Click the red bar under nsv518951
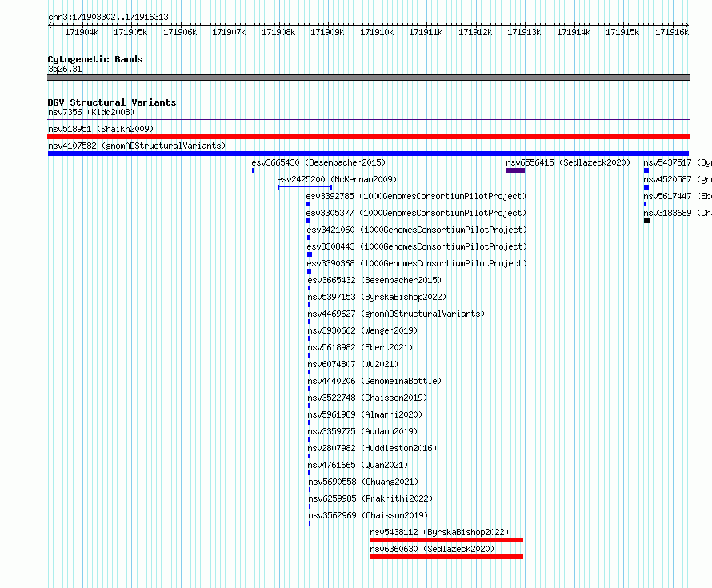Viewport: 712px width, 588px height. pos(368,137)
